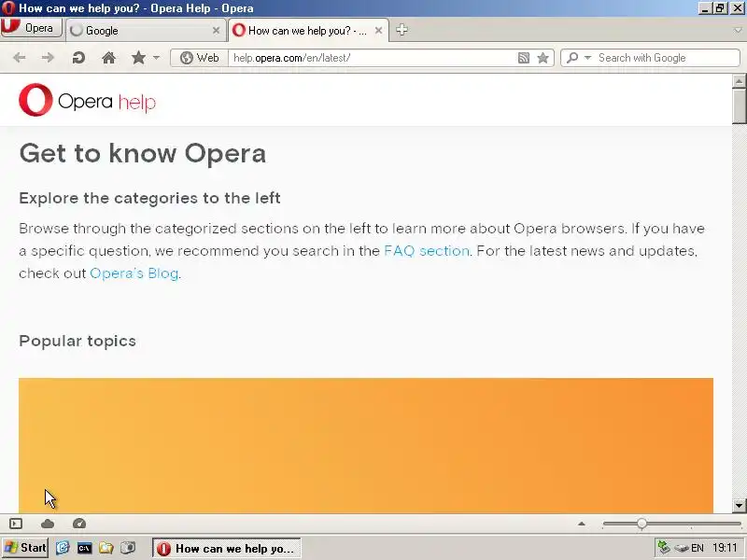This screenshot has height=560, width=747.
Task: Click the page scrollbar down arrow
Action: point(739,505)
